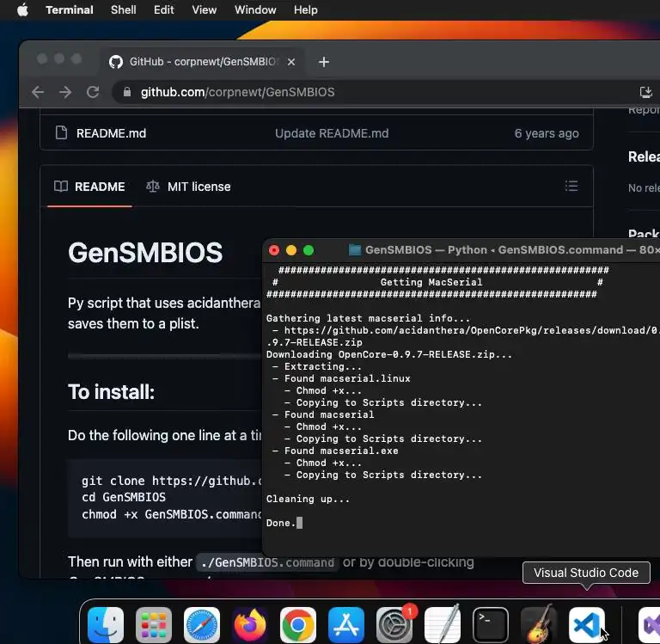This screenshot has height=644, width=660.
Task: Open System Settings from the Dock
Action: [394, 624]
